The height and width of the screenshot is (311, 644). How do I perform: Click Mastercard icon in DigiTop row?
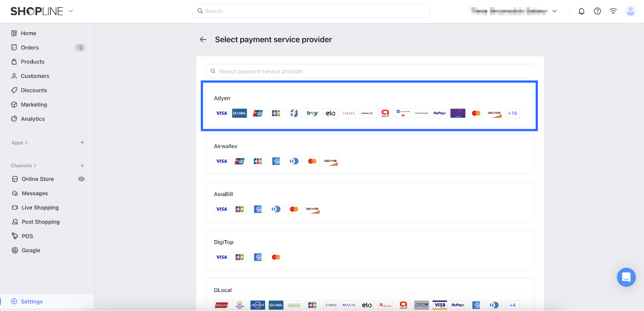pos(276,257)
